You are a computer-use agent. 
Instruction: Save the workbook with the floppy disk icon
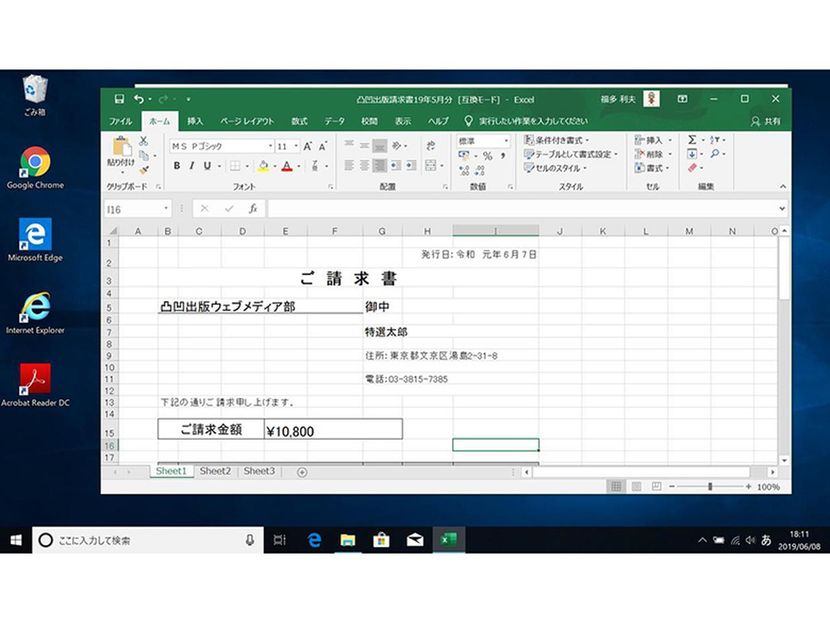(x=119, y=99)
